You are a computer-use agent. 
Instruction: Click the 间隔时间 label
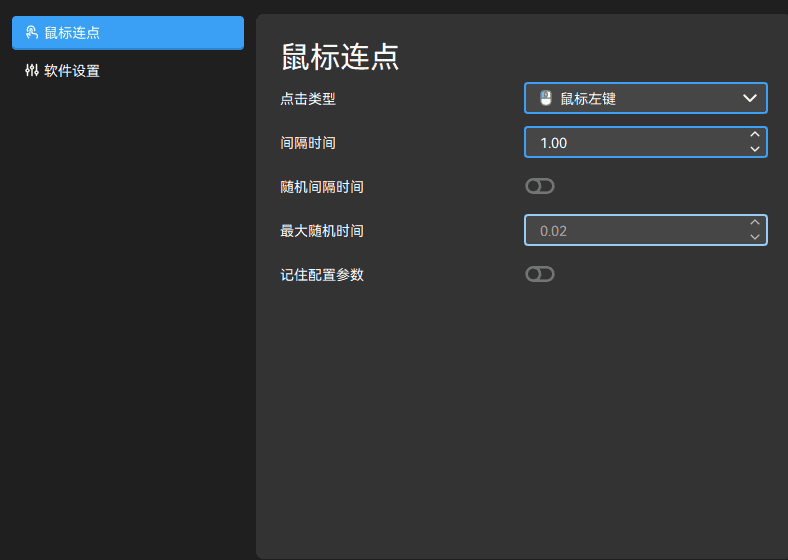[x=308, y=143]
